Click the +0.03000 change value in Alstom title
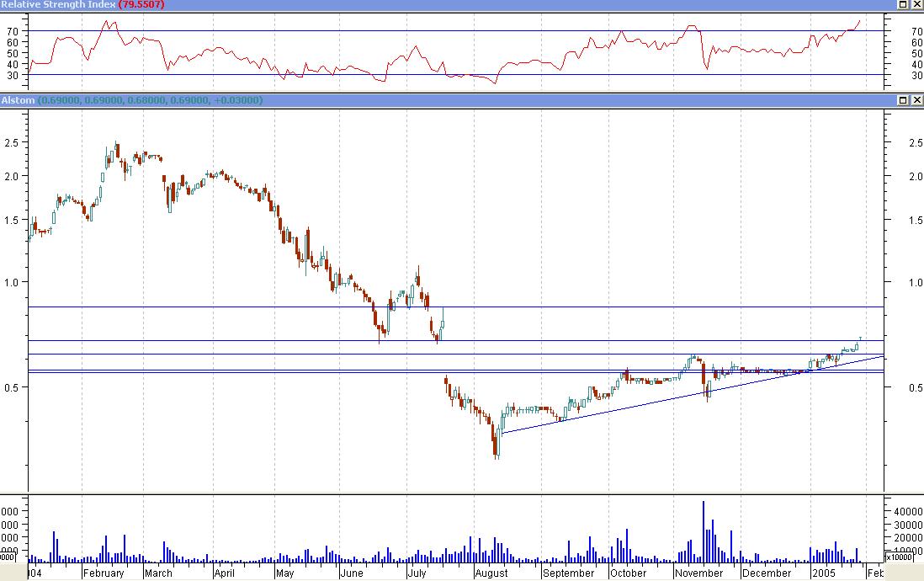This screenshot has height=581, width=924. click(237, 100)
